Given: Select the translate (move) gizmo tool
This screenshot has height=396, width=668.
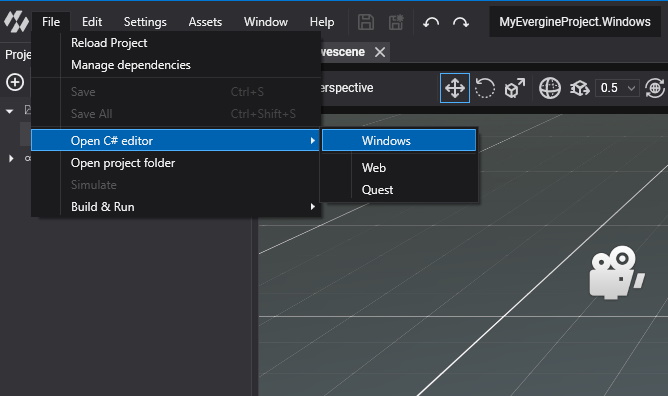Looking at the screenshot, I should click(x=455, y=88).
